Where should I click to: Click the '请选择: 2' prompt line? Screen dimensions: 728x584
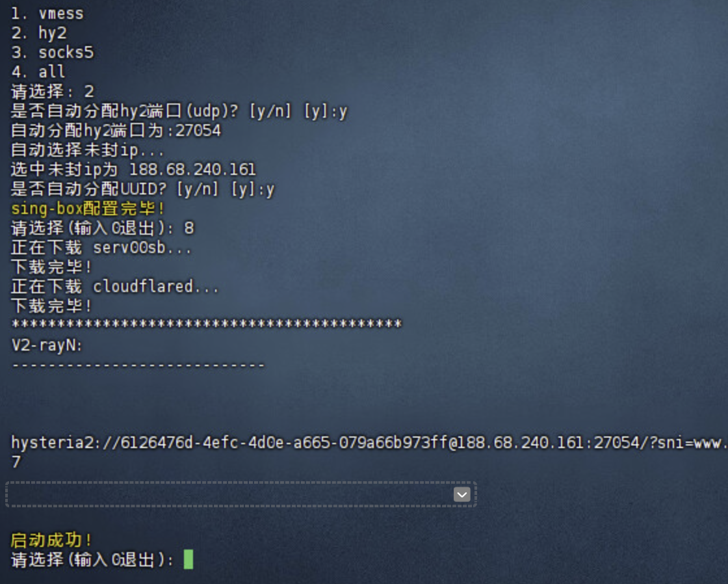(53, 92)
